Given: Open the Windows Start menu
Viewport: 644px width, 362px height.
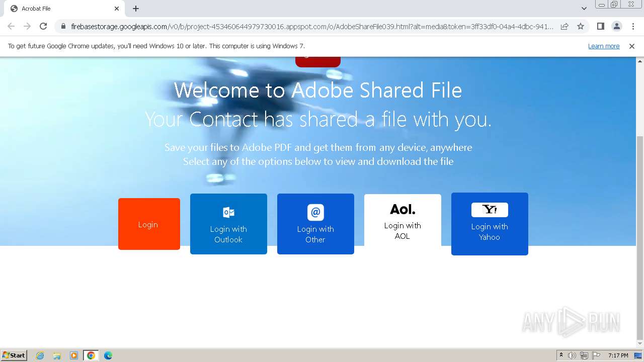Looking at the screenshot, I should [x=14, y=355].
